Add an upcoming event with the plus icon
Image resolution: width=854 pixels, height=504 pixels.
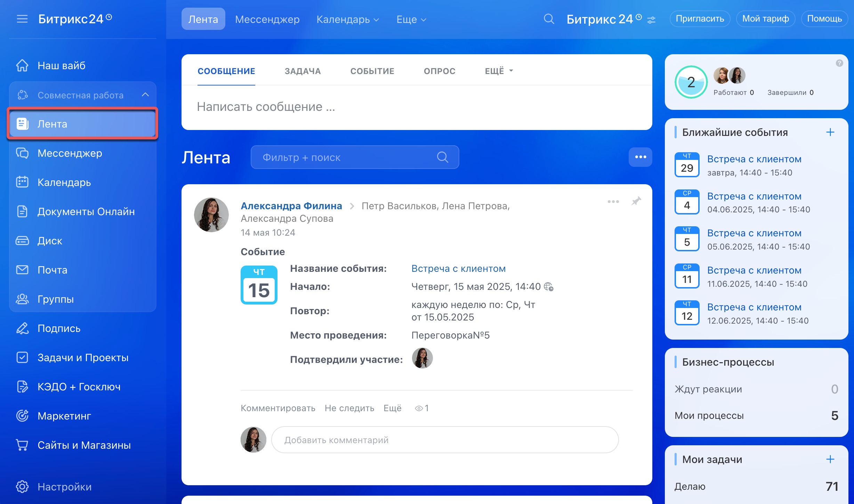tap(830, 132)
